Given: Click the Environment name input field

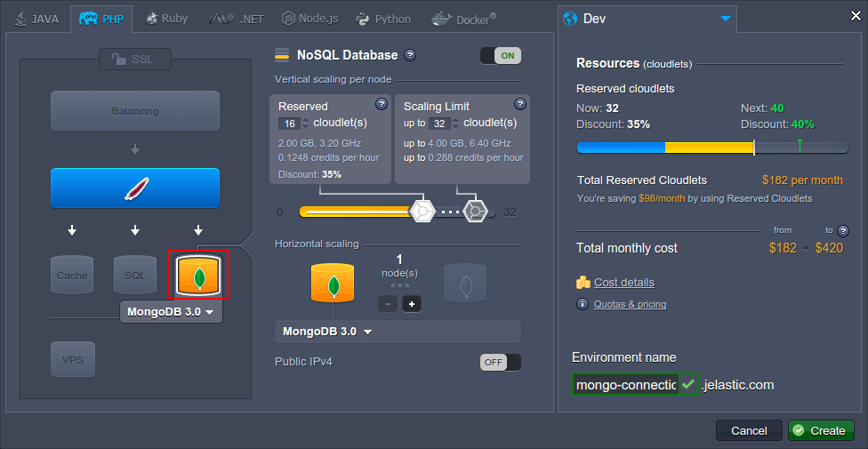Looking at the screenshot, I should (625, 385).
